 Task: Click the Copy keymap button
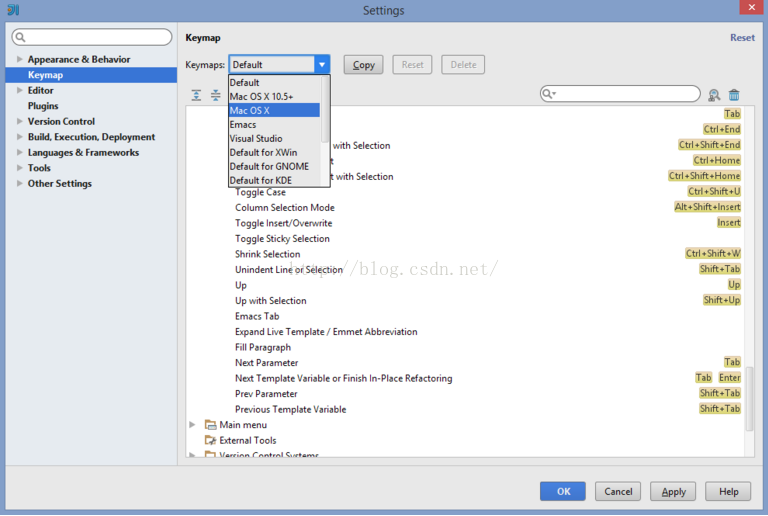(363, 65)
